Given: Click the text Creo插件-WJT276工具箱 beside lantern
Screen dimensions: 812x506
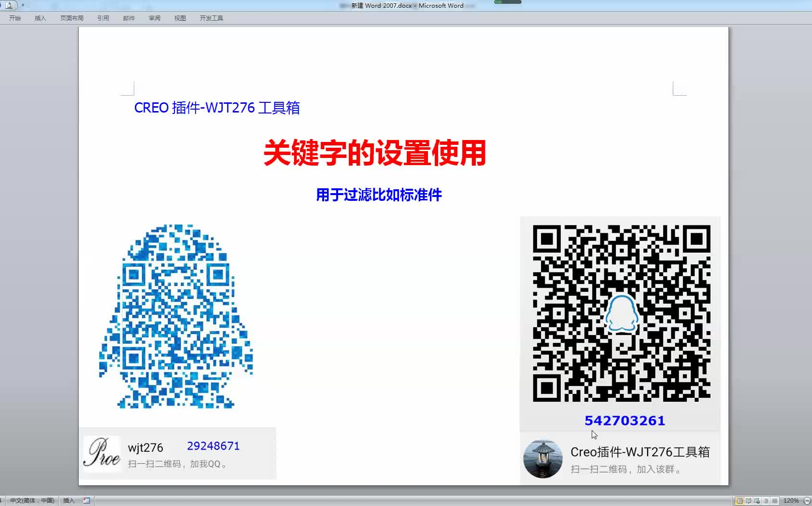Looking at the screenshot, I should pyautogui.click(x=640, y=452).
